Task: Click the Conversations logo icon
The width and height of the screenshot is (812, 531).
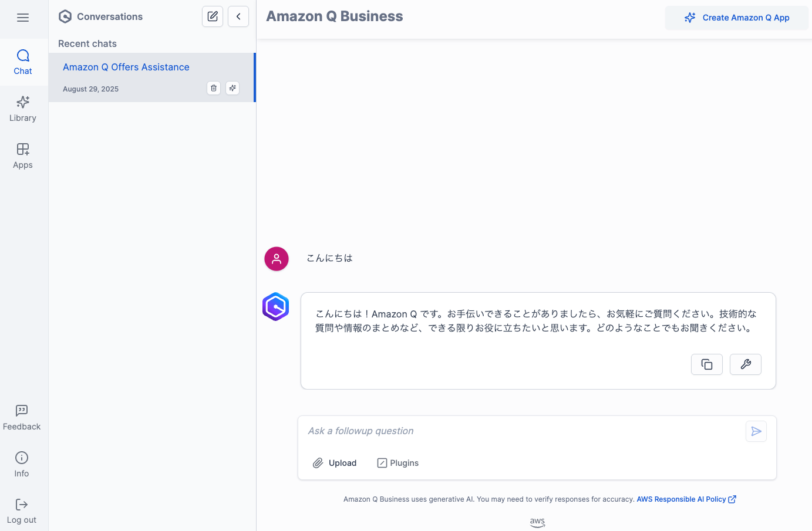Action: click(65, 16)
